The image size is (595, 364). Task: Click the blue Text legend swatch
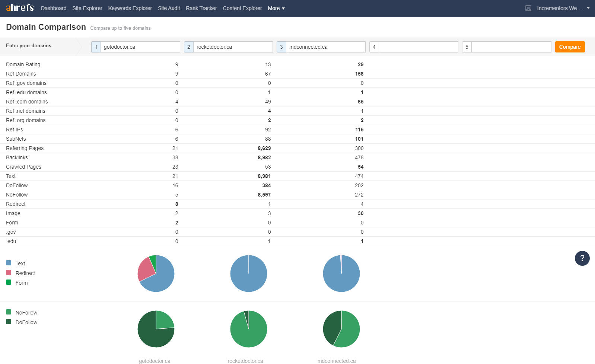pyautogui.click(x=9, y=263)
